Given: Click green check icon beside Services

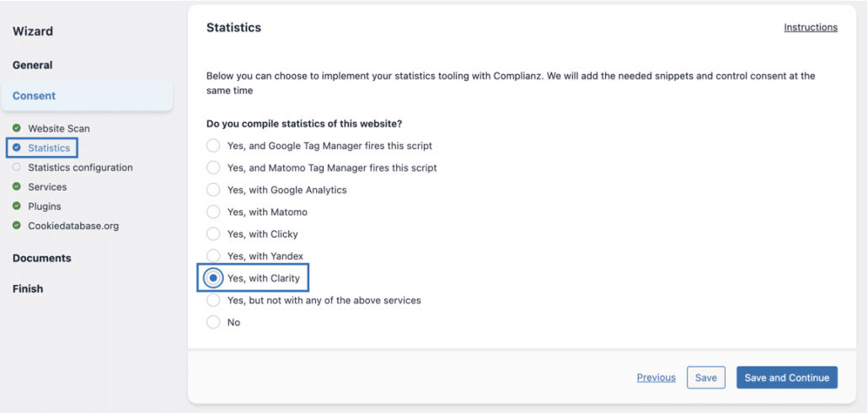Looking at the screenshot, I should tap(17, 186).
